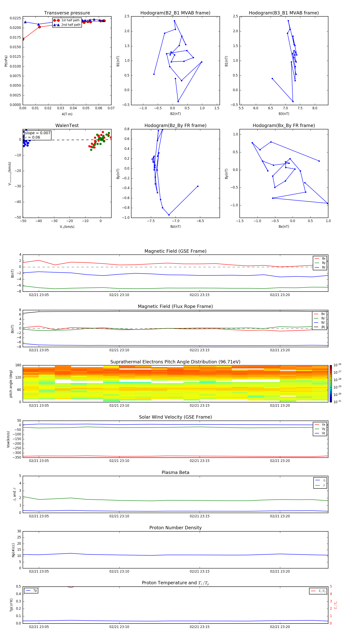This screenshot has height=644, width=351.
Task: Click the Suprathermal Electrons Pitch Angle Distribution title
Action: pyautogui.click(x=175, y=362)
